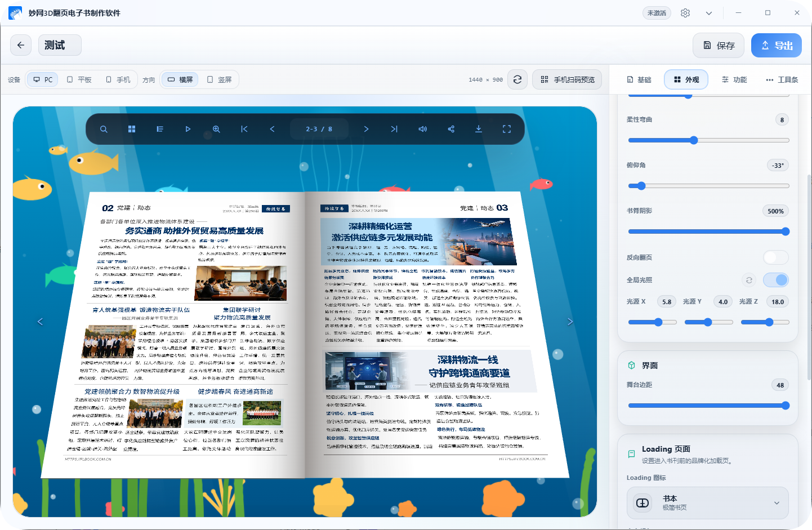812x530 pixels.
Task: Click the 光源 Y value 4.0
Action: 723,302
